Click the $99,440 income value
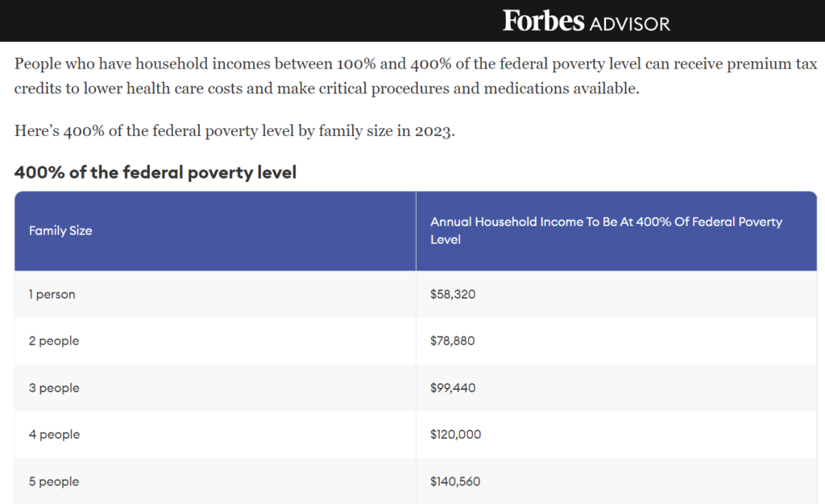Image resolution: width=825 pixels, height=504 pixels. pyautogui.click(x=453, y=388)
